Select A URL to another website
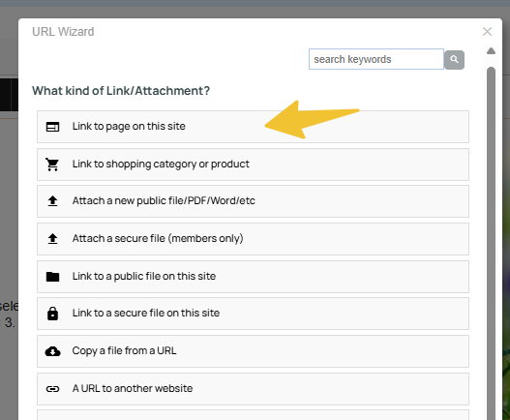510x420 pixels. pos(253,389)
